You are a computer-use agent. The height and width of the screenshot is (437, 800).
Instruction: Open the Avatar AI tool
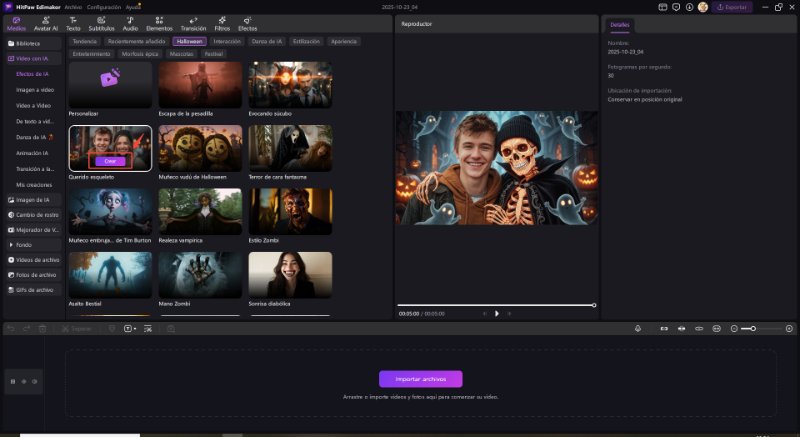pos(45,23)
